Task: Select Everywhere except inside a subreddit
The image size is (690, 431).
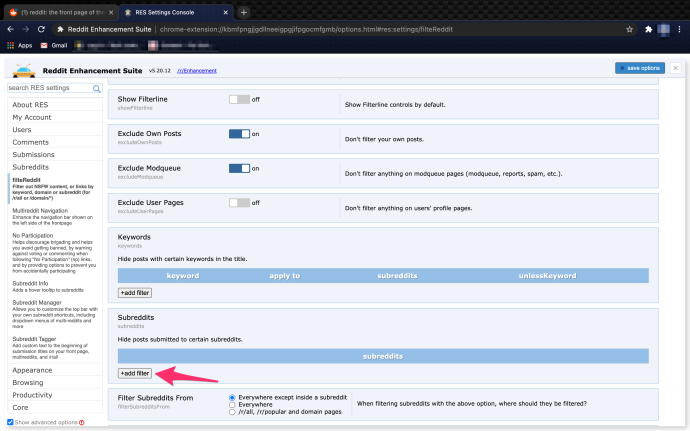Action: pos(232,398)
